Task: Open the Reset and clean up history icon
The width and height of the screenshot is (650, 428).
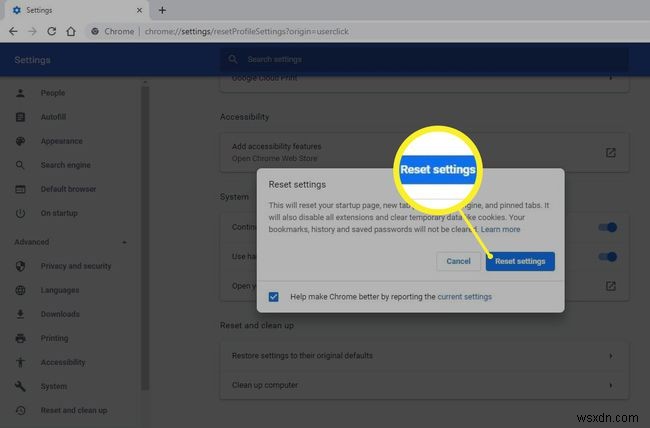Action: tap(20, 410)
